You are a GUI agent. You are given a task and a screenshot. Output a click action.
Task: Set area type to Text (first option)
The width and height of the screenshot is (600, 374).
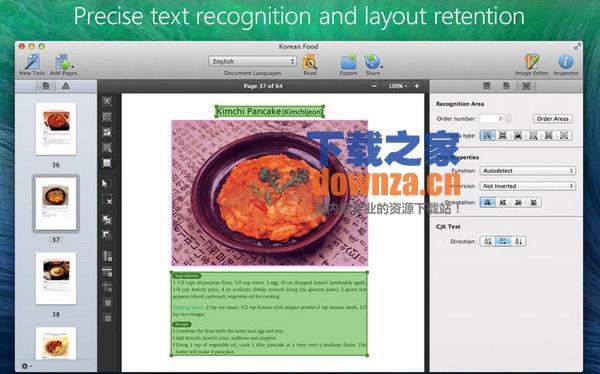pos(487,136)
